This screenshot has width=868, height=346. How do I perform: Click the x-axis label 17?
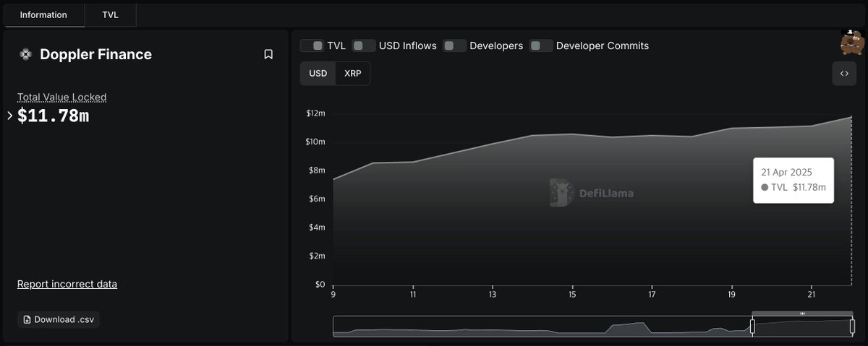click(652, 295)
